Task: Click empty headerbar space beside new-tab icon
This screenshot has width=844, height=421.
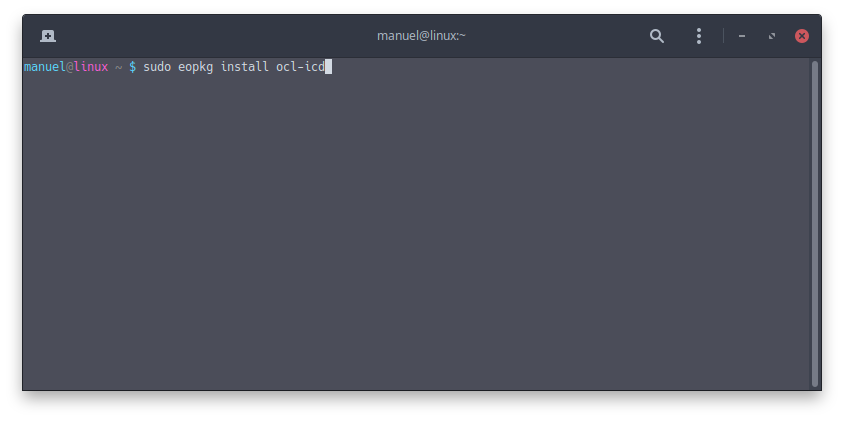Action: coord(215,36)
